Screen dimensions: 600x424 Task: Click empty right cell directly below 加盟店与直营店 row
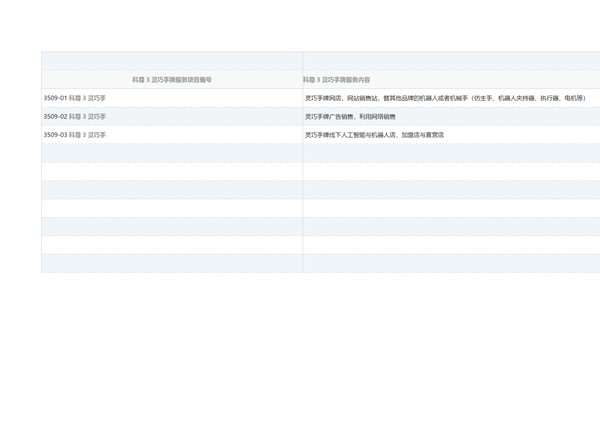click(x=450, y=153)
